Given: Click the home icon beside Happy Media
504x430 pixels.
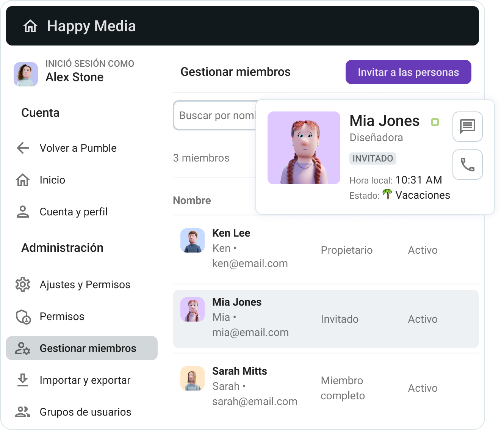Looking at the screenshot, I should point(31,26).
